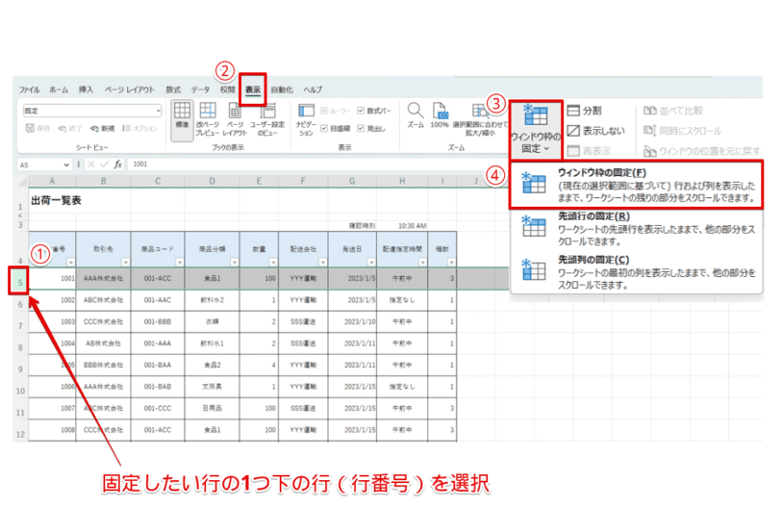
Task: Click the cell containing 001-BBB
Action: [158, 321]
